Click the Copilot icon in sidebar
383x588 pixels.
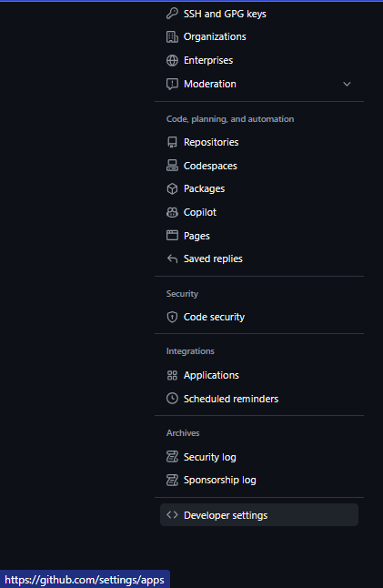tap(172, 212)
